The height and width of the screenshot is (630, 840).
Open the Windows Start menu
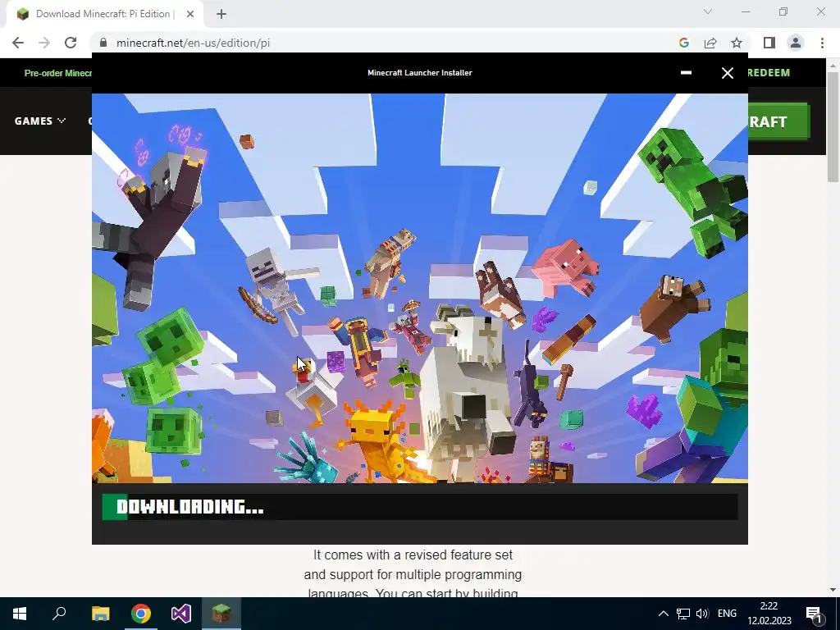[20, 614]
